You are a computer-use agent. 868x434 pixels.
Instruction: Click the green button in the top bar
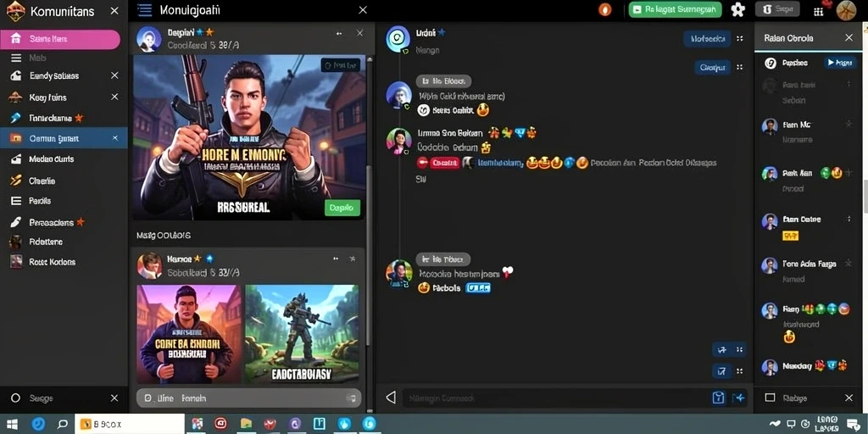click(676, 9)
